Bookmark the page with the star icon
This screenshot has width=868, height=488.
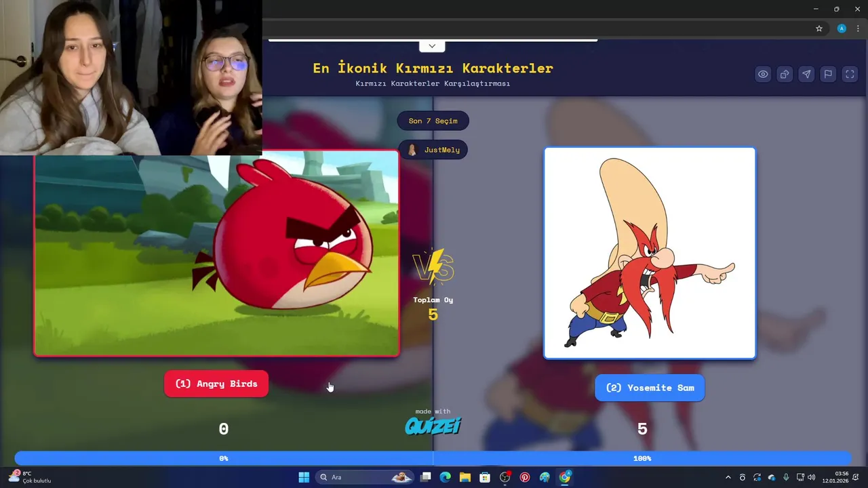point(819,28)
